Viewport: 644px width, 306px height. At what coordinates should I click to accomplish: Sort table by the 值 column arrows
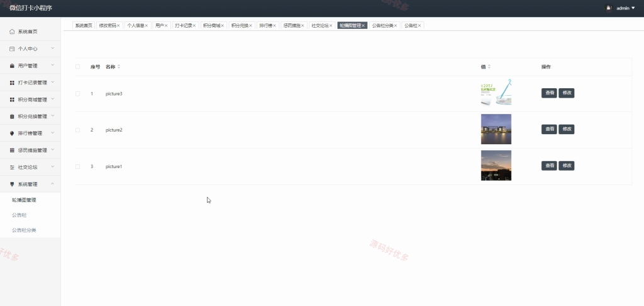489,67
